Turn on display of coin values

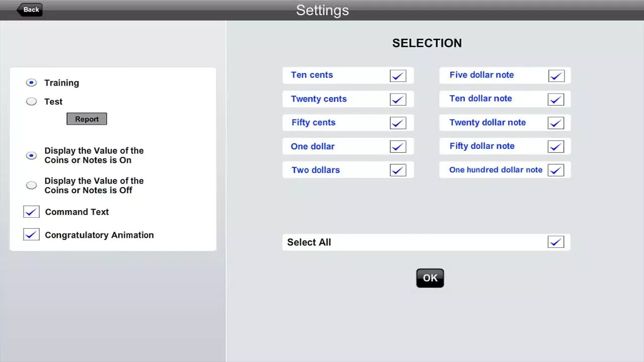[31, 156]
